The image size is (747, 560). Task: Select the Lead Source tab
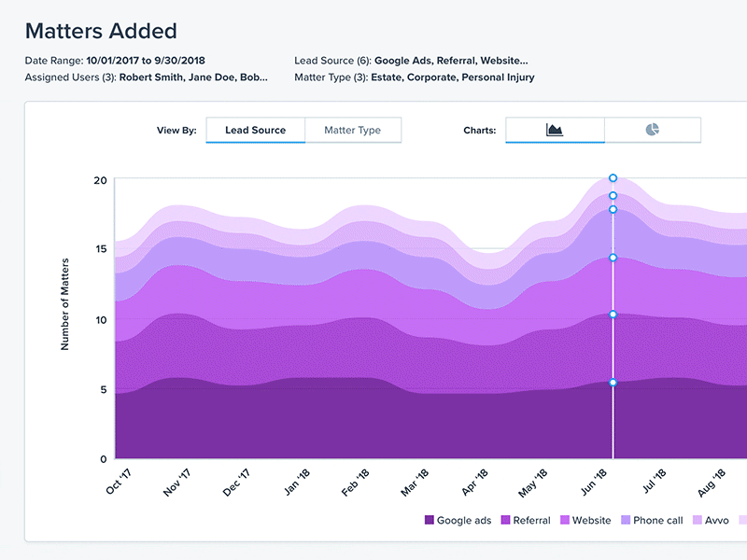tap(255, 130)
